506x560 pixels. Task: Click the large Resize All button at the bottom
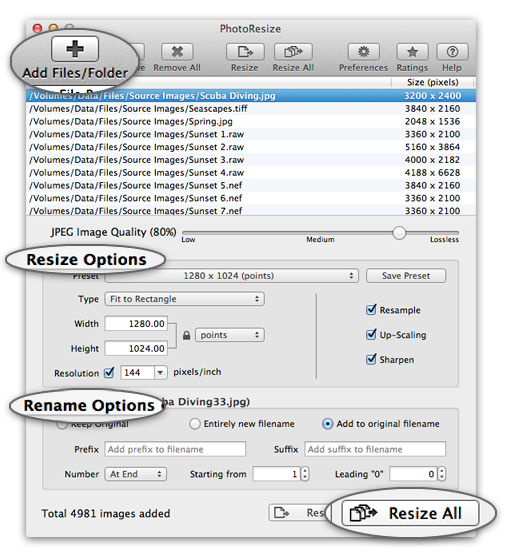(410, 513)
